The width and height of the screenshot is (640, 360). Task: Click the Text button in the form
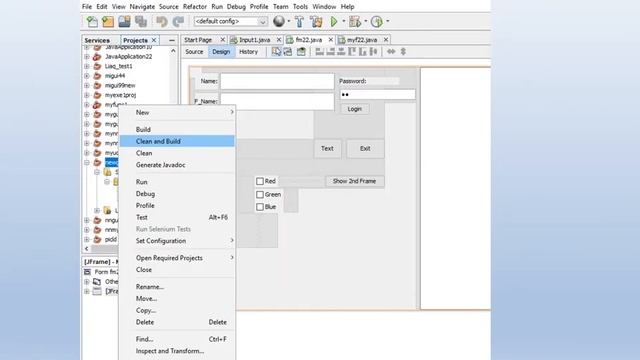coord(327,149)
